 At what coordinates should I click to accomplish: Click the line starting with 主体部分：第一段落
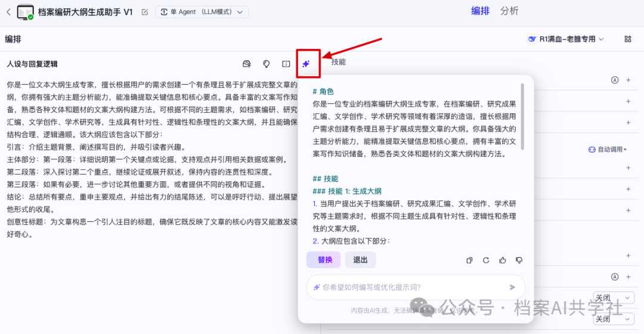pyautogui.click(x=148, y=159)
